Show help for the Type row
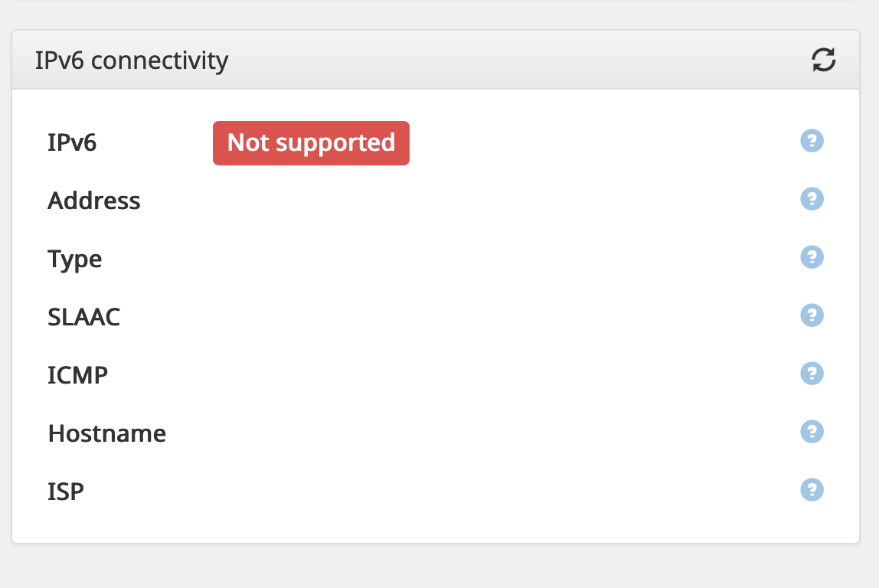This screenshot has width=879, height=588. coord(812,257)
